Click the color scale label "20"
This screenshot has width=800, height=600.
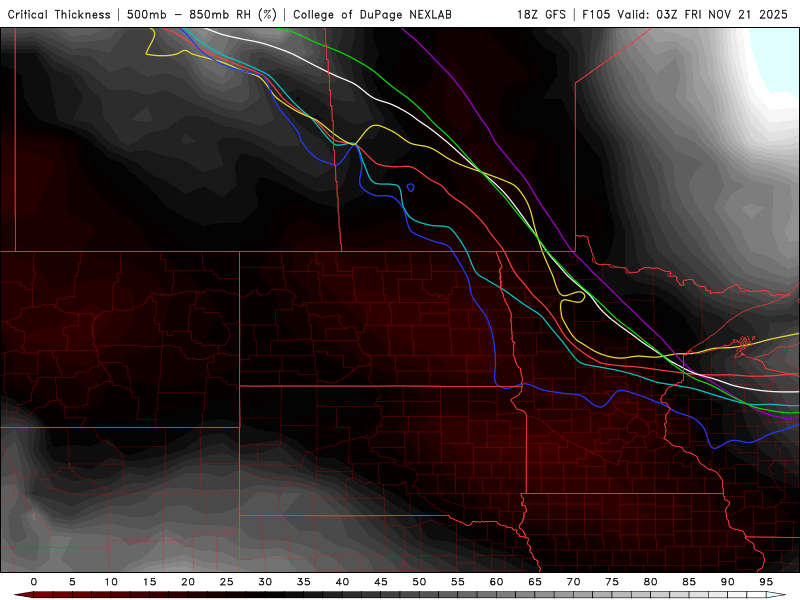188,582
